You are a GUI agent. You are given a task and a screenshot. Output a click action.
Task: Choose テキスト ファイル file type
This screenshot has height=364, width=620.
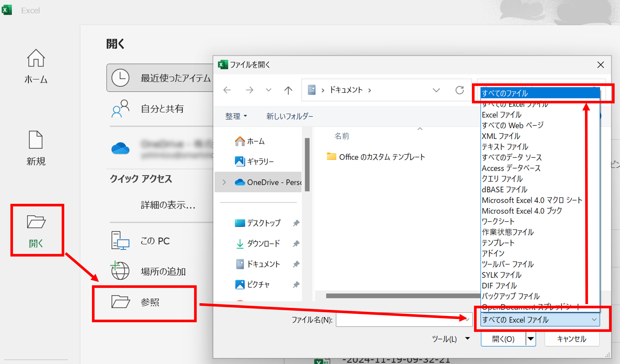tap(540, 147)
